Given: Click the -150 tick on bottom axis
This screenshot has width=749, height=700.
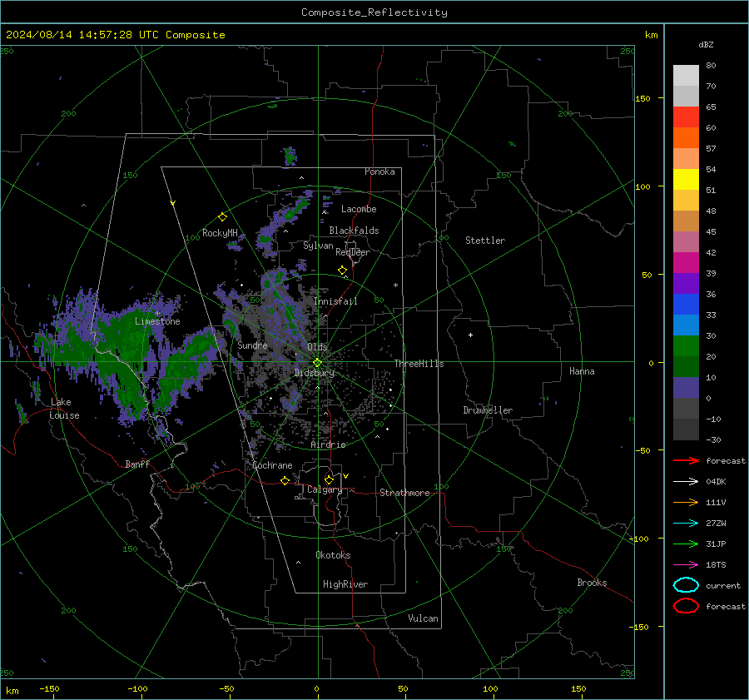Looking at the screenshot, I should click(x=49, y=688).
